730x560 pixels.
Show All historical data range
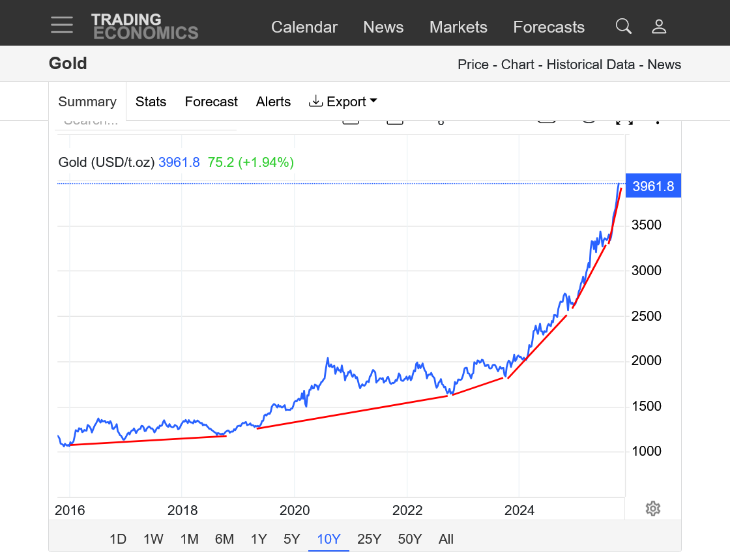(446, 539)
